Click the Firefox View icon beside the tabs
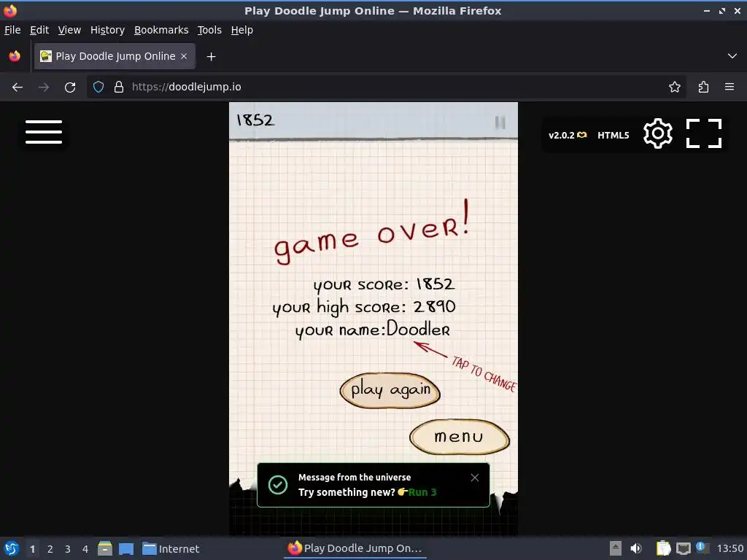This screenshot has width=747, height=560. pyautogui.click(x=15, y=56)
